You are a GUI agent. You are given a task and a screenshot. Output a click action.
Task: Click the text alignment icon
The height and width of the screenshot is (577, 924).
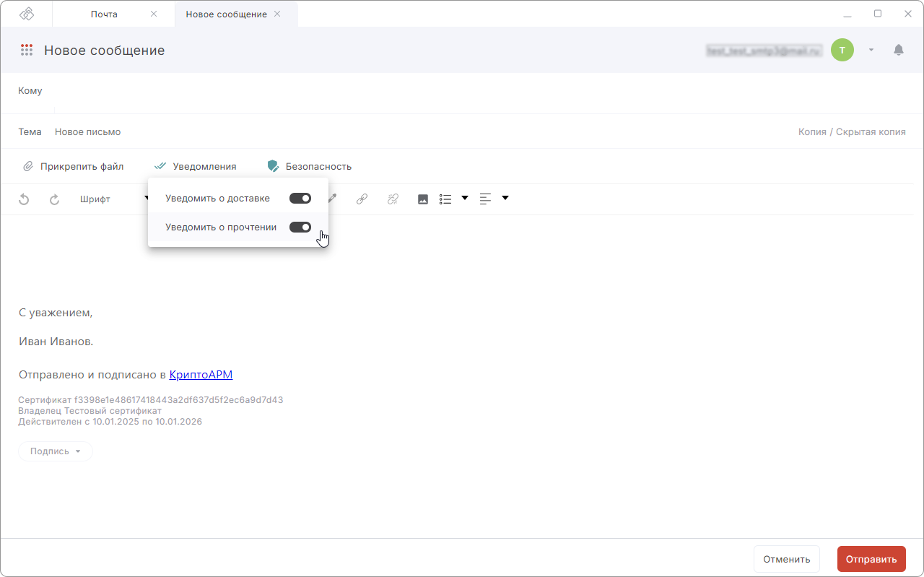[x=485, y=199]
